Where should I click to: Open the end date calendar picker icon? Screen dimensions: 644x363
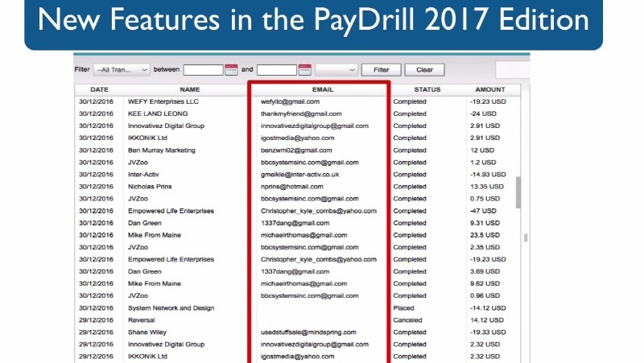305,70
